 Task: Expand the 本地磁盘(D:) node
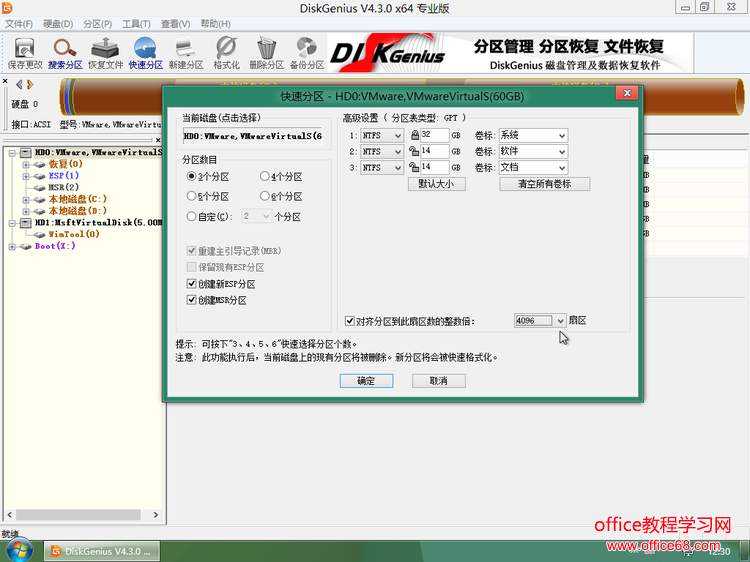[x=26, y=211]
